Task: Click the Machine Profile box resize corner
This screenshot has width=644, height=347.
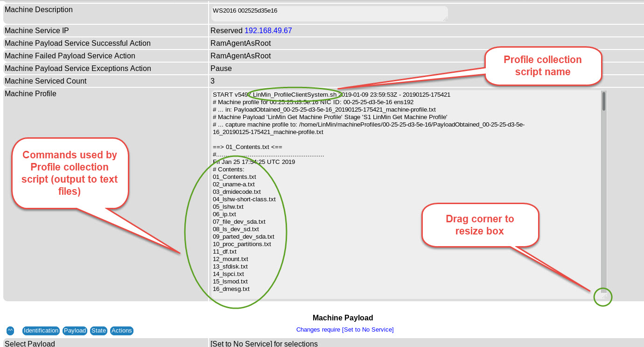Action: (x=603, y=296)
